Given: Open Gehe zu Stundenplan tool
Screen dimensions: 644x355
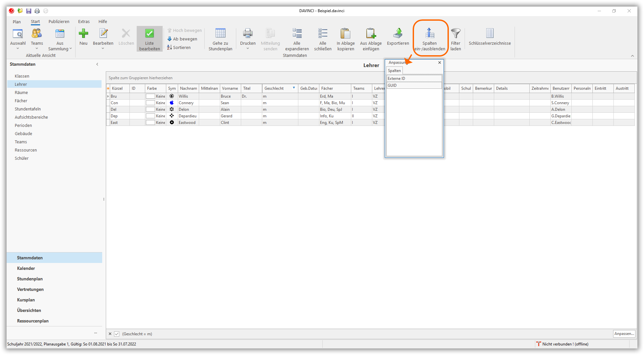Looking at the screenshot, I should 220,34.
